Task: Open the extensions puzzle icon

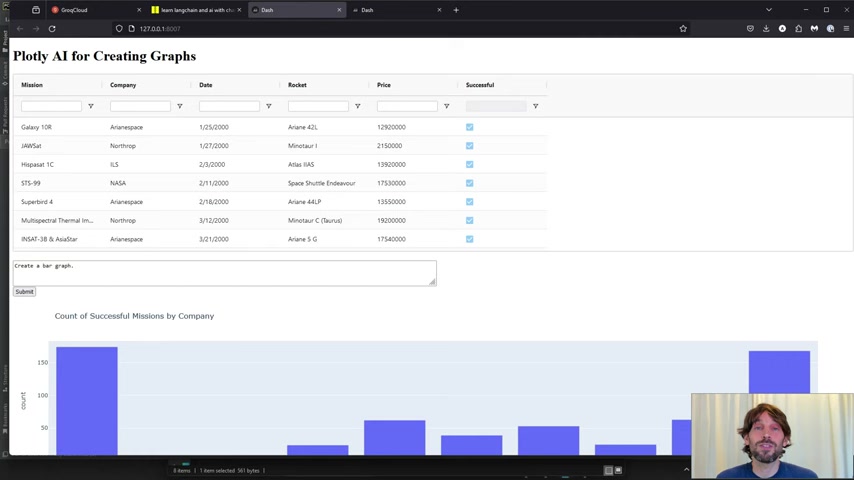Action: [x=798, y=29]
